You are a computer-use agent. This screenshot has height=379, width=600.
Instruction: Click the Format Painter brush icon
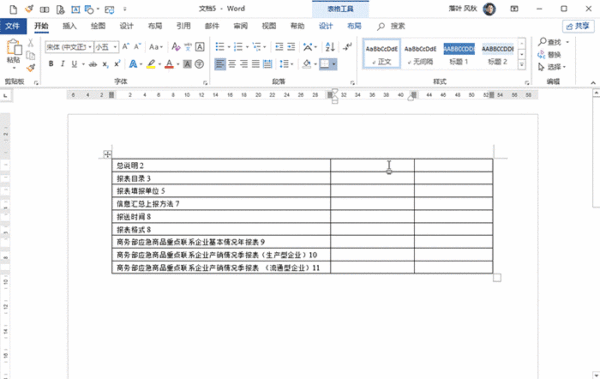click(x=31, y=68)
